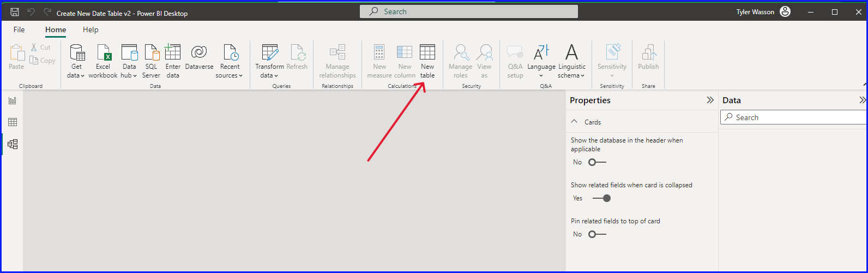Connect to SQL Server

click(151, 61)
